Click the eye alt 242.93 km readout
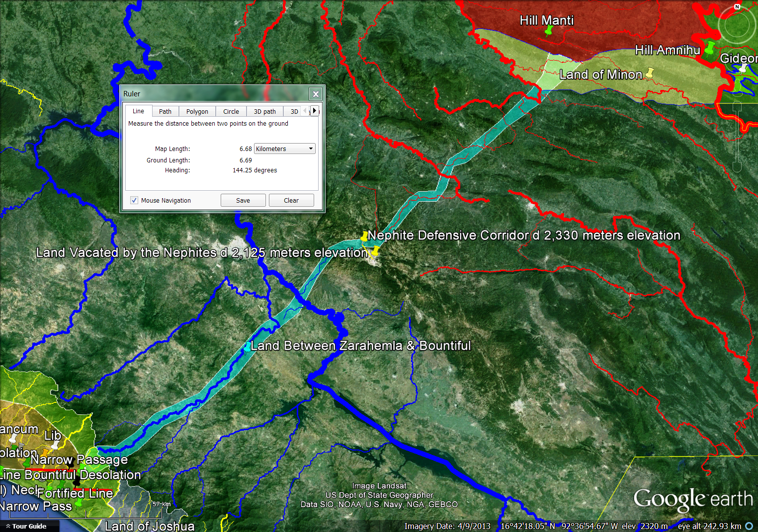 click(x=710, y=526)
